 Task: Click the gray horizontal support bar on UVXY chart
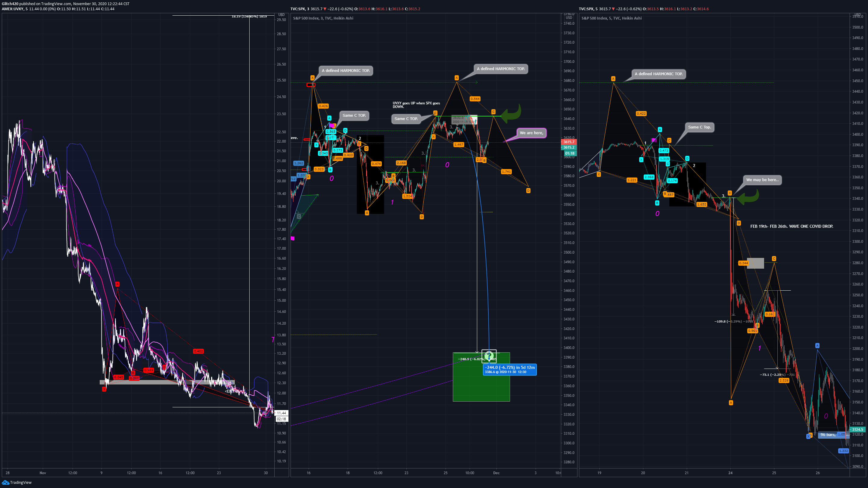pos(167,382)
